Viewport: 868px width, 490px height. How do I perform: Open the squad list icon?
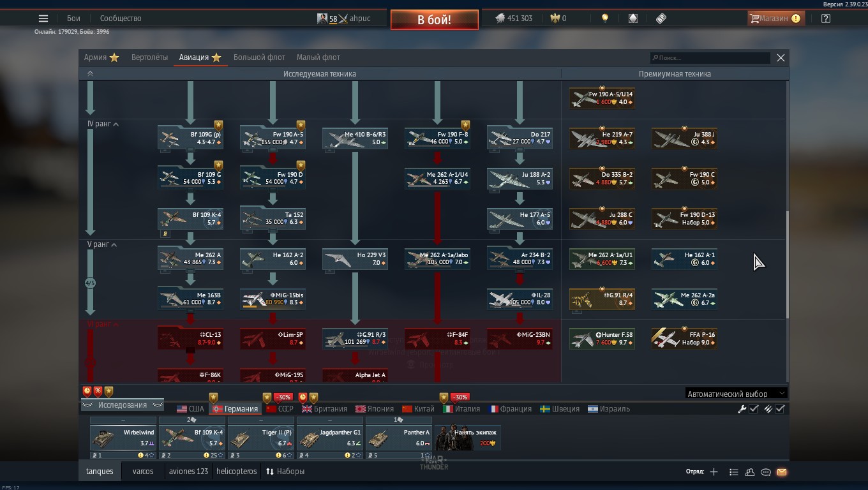[x=733, y=472]
